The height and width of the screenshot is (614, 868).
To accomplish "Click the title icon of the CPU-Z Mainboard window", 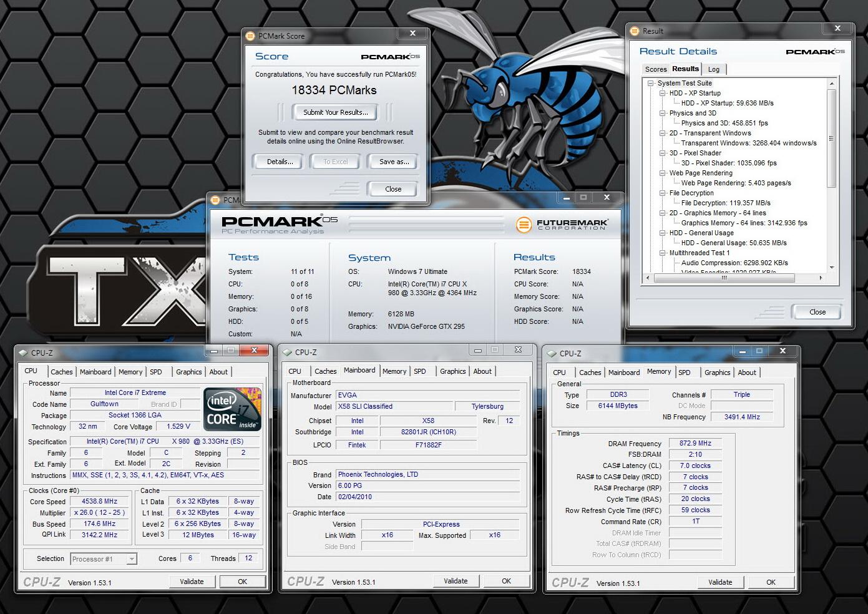I will tap(287, 353).
